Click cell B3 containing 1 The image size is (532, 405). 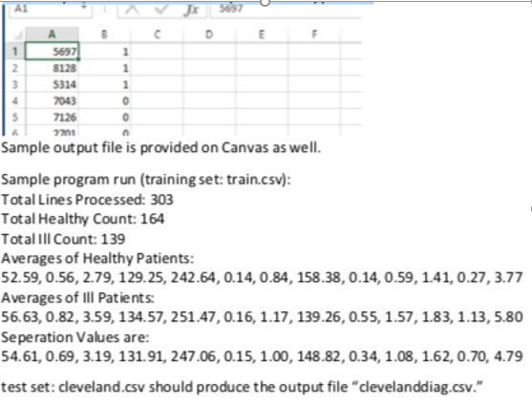coord(104,84)
